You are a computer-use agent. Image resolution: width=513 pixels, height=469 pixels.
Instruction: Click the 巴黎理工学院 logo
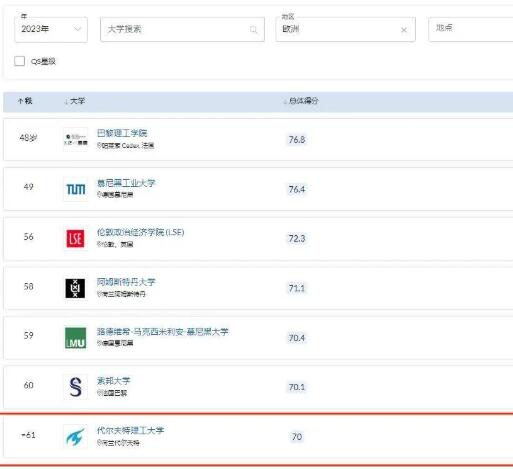76,139
